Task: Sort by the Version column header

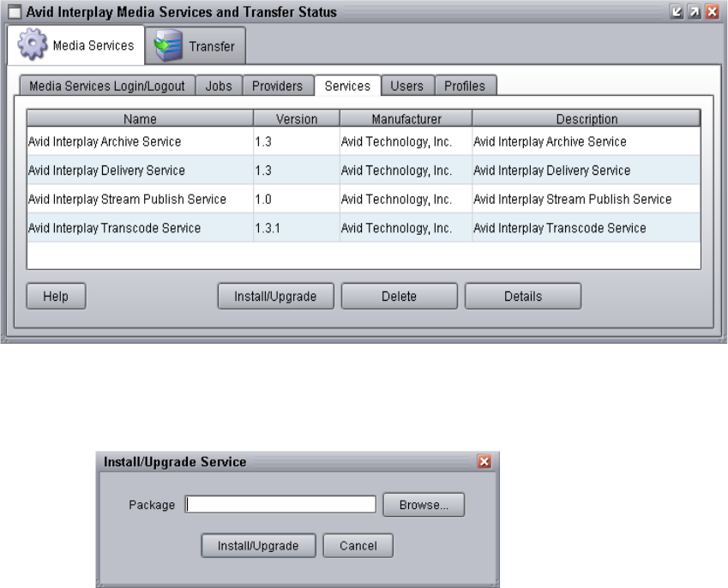Action: pos(297,119)
